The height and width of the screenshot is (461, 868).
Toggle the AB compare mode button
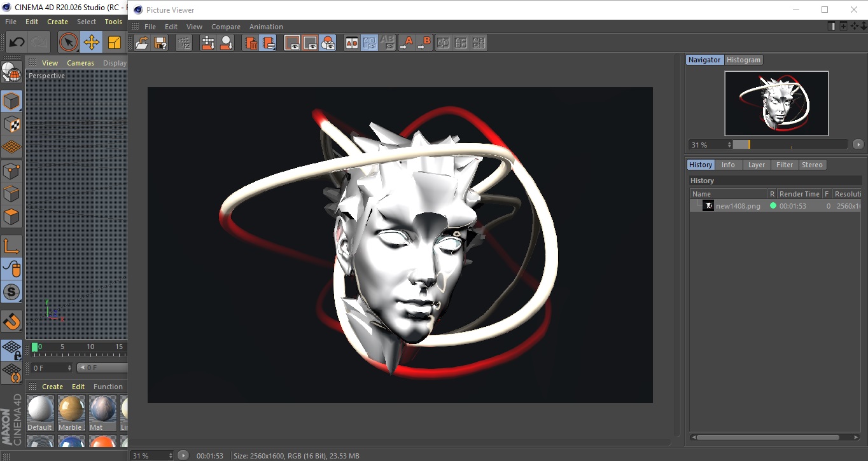pyautogui.click(x=351, y=43)
